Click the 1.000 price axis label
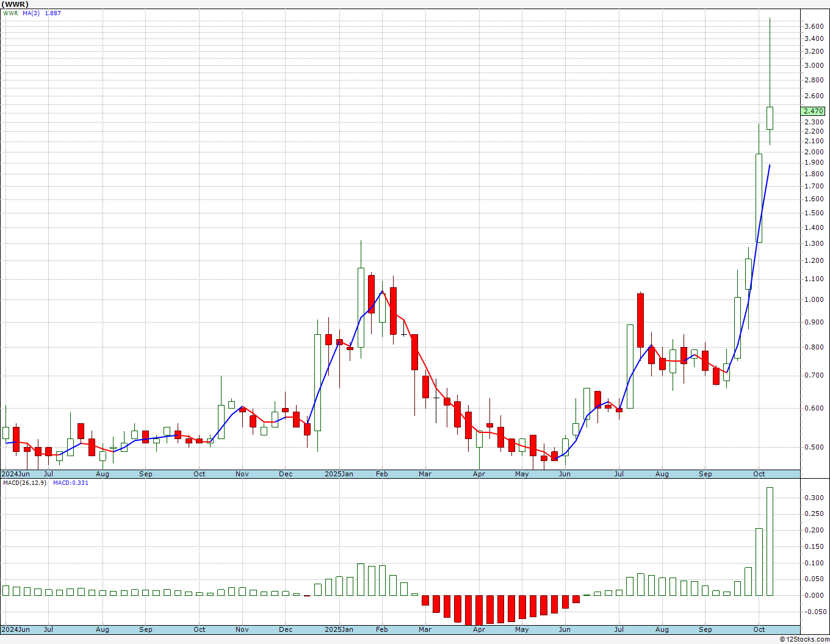 tap(814, 299)
